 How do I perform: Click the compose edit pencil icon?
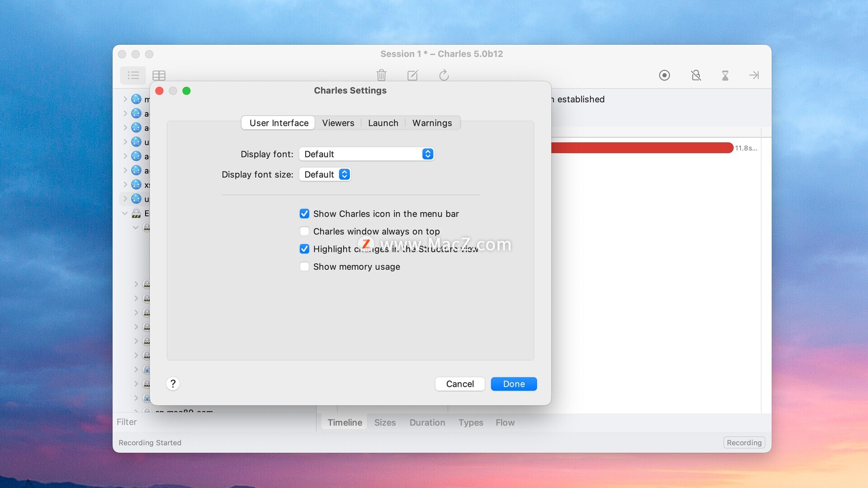(x=412, y=75)
